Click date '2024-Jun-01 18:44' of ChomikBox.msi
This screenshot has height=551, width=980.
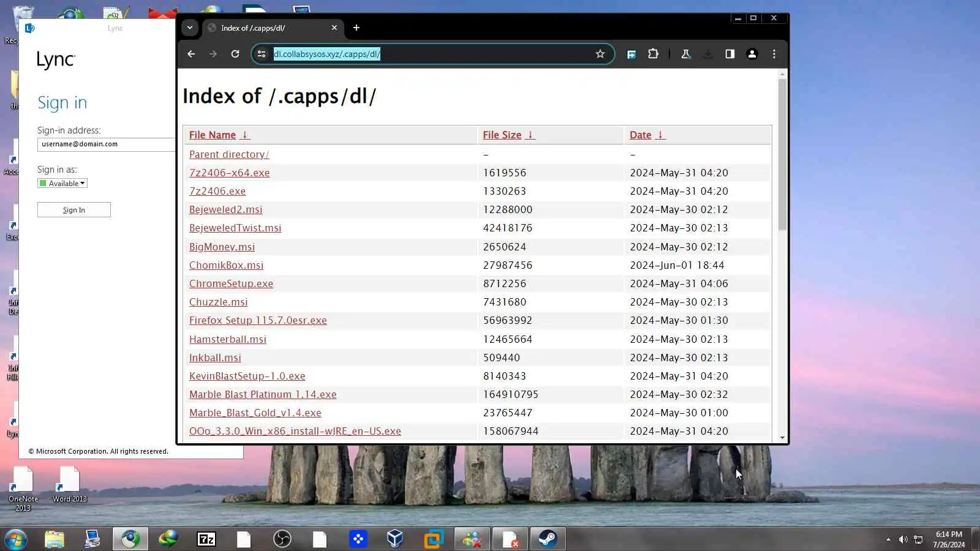pos(677,265)
